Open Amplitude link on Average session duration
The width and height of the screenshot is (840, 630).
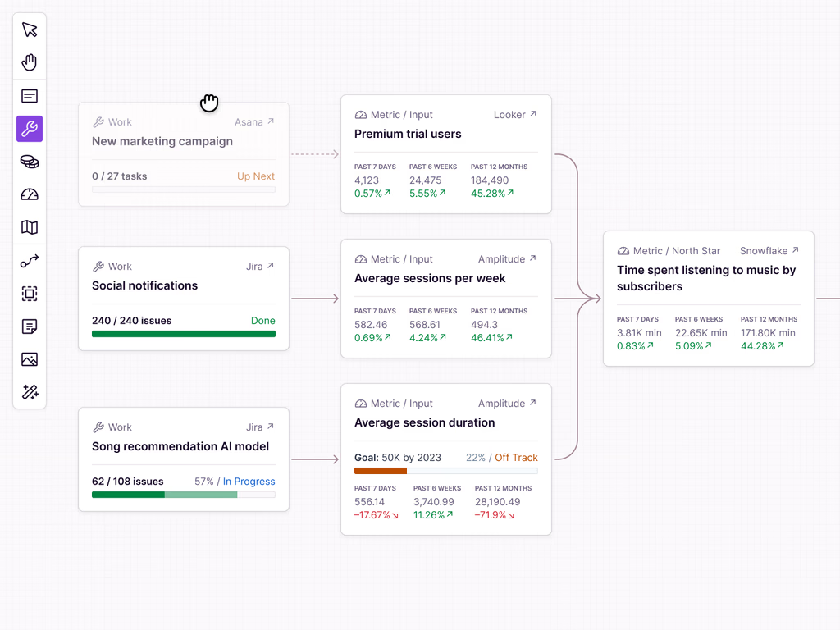(507, 404)
